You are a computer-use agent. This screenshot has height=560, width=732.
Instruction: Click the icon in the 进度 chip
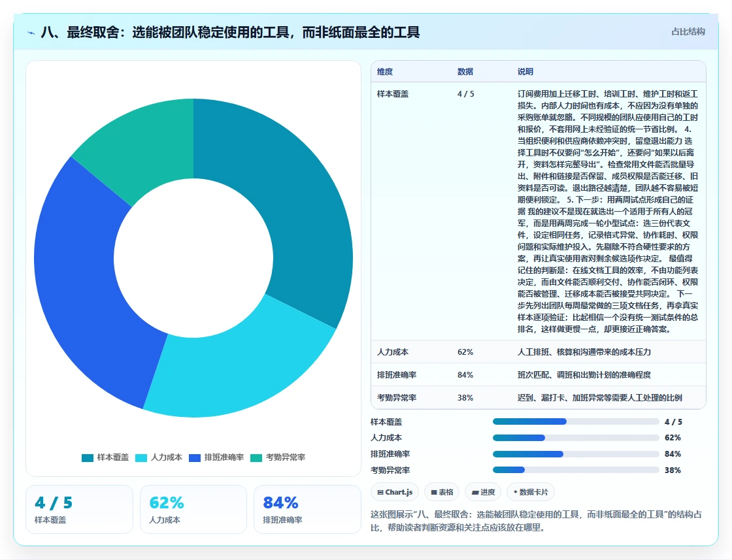474,492
